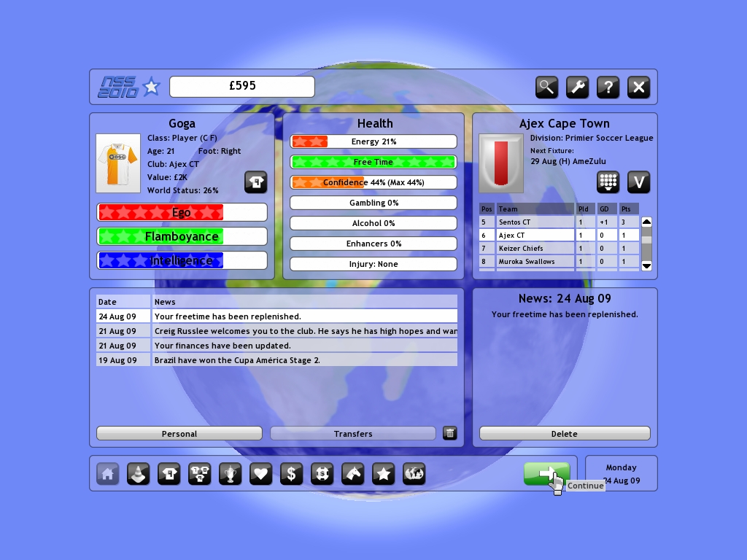Switch to the Personal news tab
The height and width of the screenshot is (560, 747).
[x=179, y=433]
